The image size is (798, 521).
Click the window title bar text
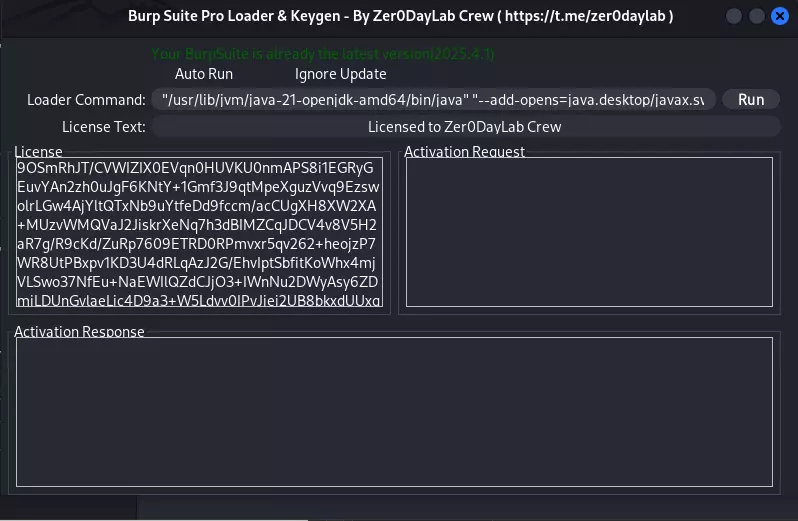[401, 16]
